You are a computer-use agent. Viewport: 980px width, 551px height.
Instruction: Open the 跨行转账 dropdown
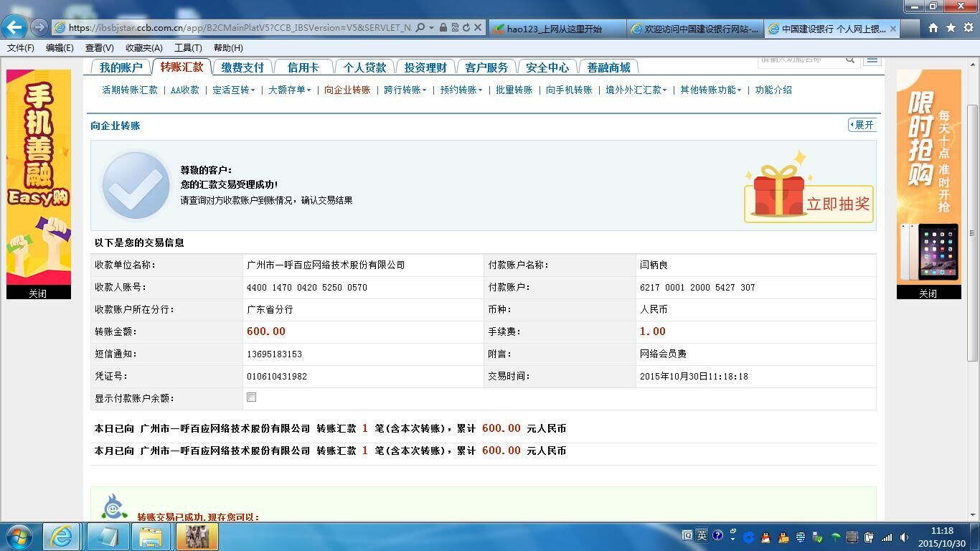[x=405, y=90]
